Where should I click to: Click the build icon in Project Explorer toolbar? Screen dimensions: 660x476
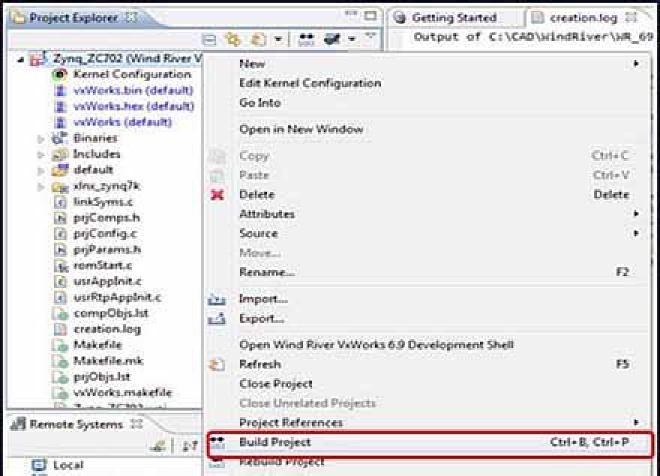(306, 40)
